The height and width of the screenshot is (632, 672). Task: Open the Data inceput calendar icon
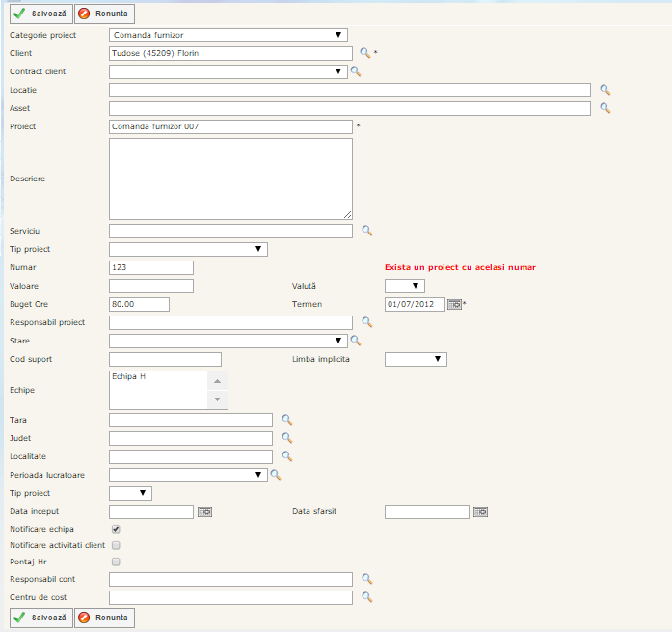204,512
